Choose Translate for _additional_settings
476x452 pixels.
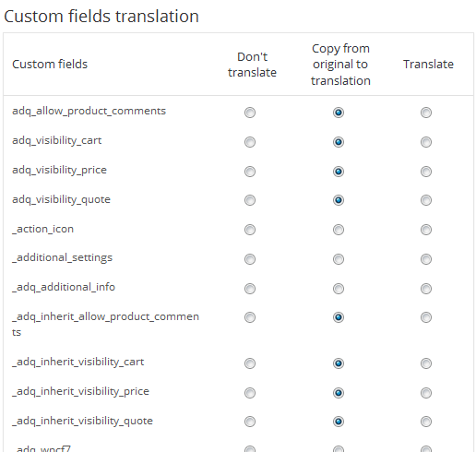click(426, 259)
